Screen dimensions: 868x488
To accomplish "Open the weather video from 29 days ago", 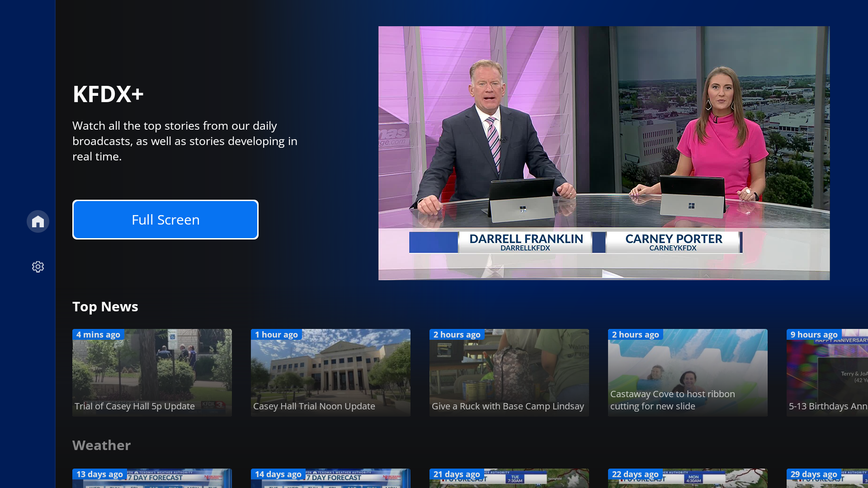I will (x=827, y=478).
